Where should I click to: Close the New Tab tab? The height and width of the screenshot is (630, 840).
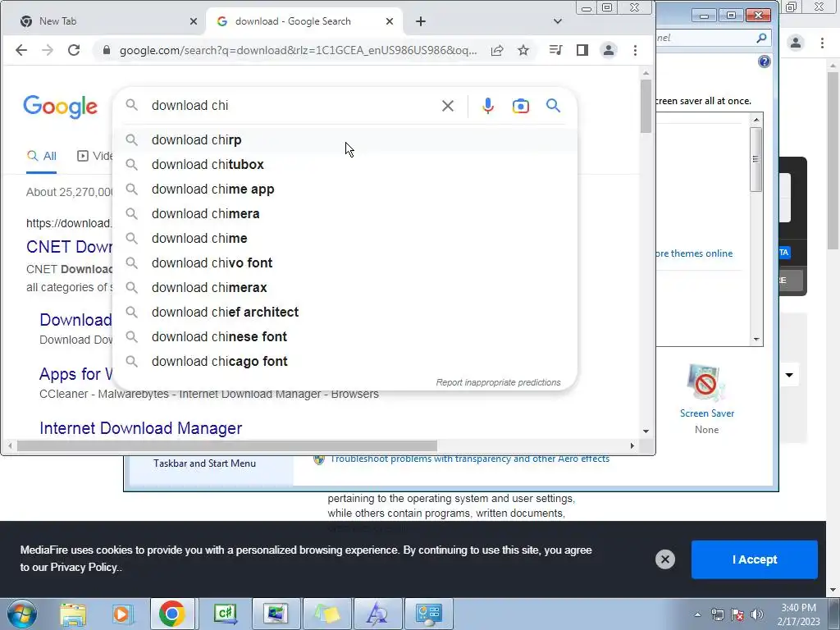tap(194, 21)
